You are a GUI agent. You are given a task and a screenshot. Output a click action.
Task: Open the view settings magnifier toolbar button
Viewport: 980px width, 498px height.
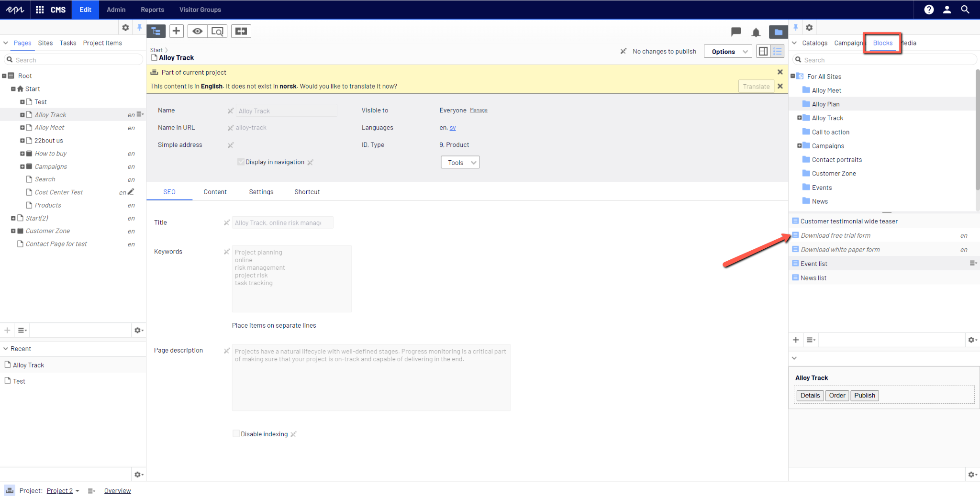point(217,31)
